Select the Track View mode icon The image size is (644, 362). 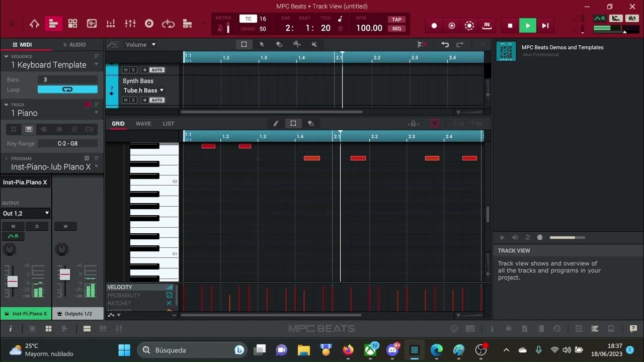tap(53, 24)
